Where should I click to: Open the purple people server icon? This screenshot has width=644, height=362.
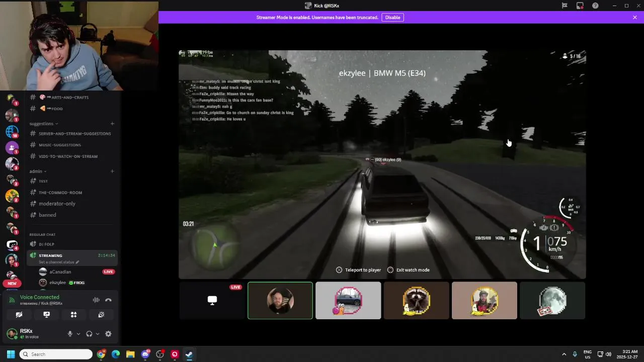(x=12, y=147)
